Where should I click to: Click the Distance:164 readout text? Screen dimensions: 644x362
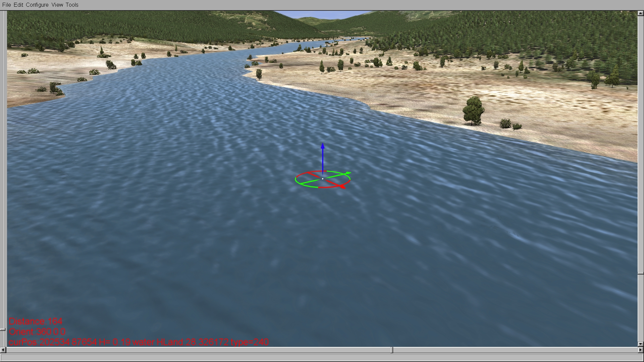36,321
